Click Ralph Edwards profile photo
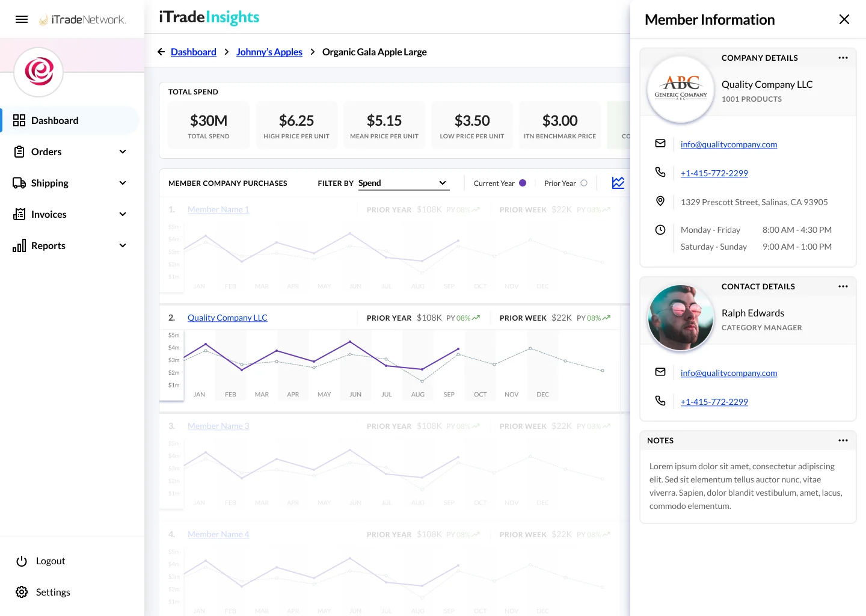 coord(681,318)
